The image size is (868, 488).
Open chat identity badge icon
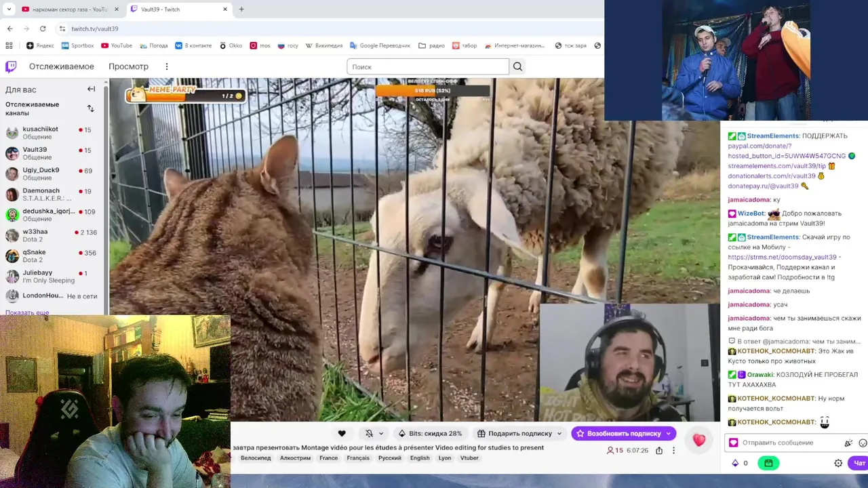click(x=733, y=443)
